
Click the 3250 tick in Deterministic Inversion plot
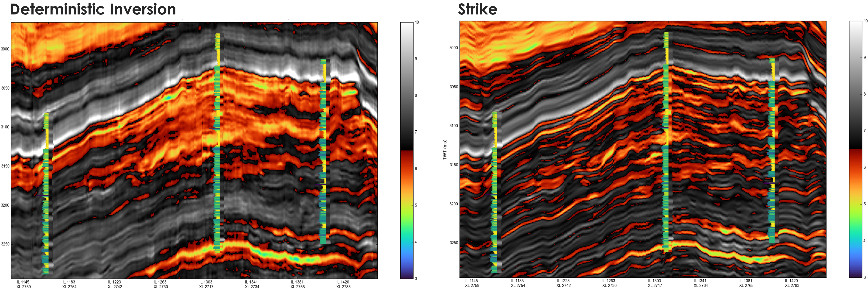[x=5, y=244]
